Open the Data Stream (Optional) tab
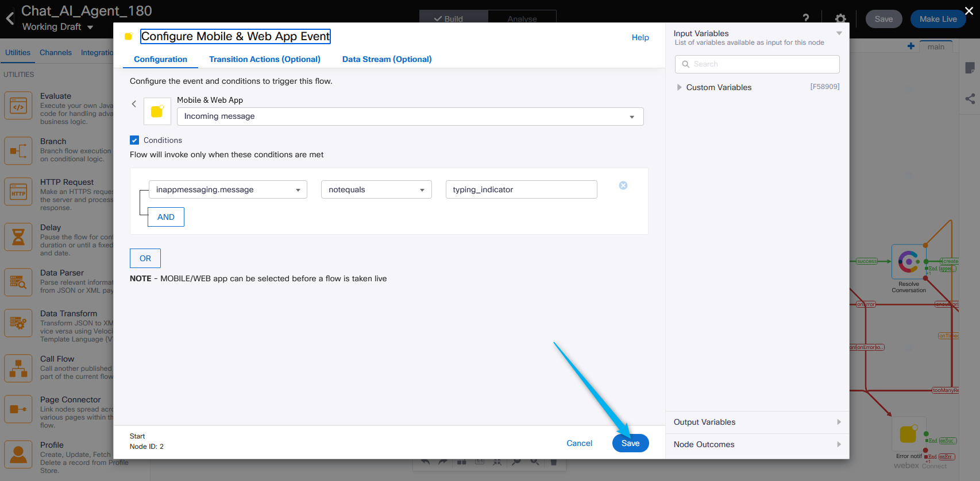This screenshot has width=980, height=481. pyautogui.click(x=387, y=59)
